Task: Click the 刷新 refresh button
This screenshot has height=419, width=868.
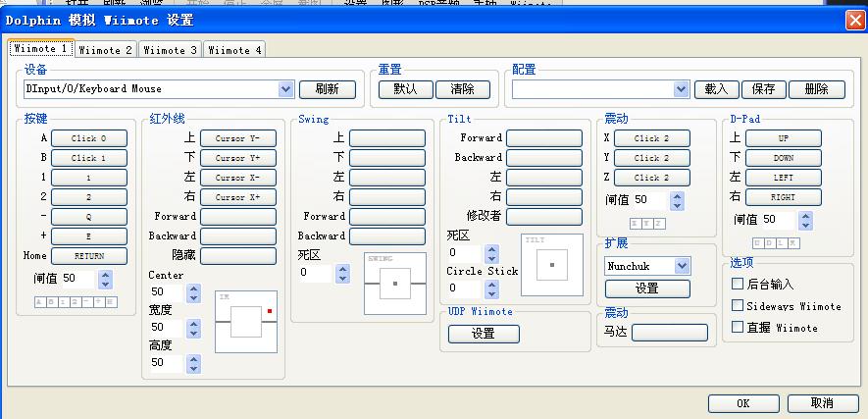Action: click(x=328, y=89)
